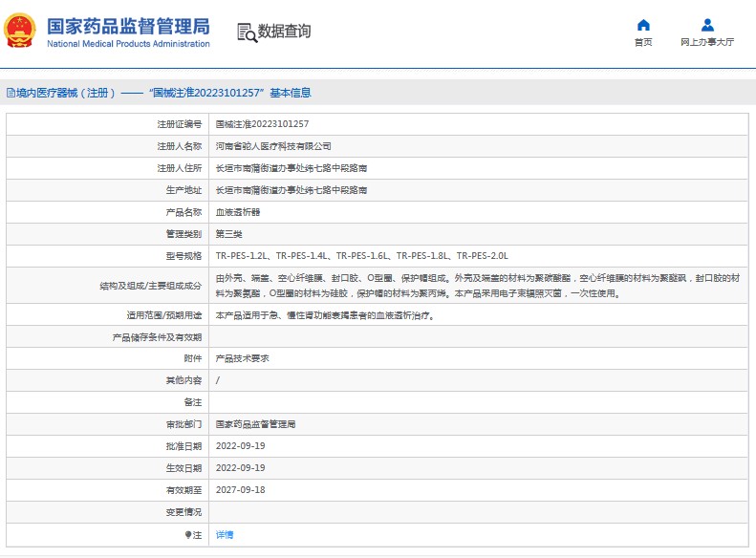Click the 管理类别 row label

184,234
